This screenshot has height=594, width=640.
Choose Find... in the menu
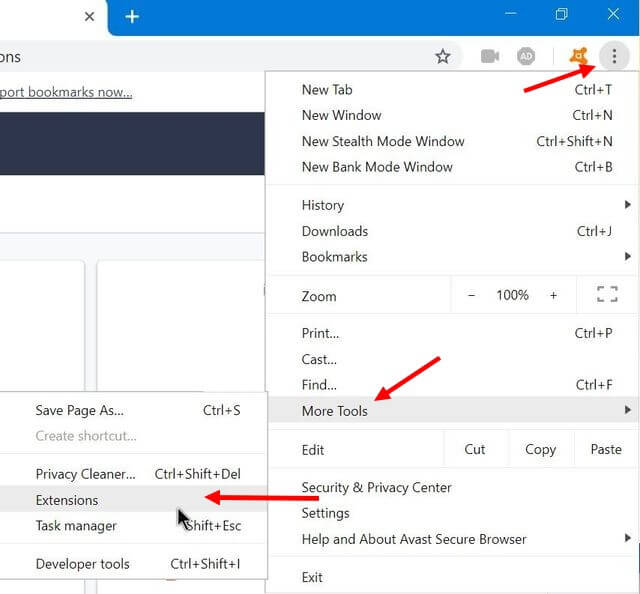[x=451, y=385]
